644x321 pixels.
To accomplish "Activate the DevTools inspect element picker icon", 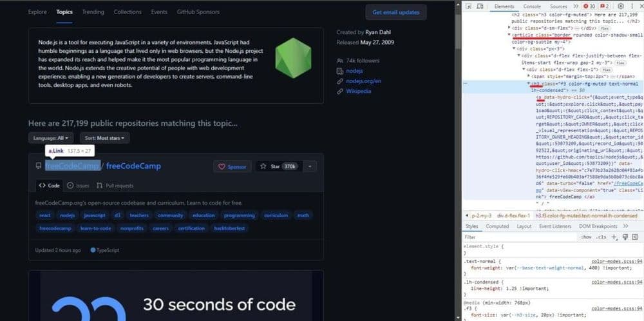I will [x=469, y=6].
